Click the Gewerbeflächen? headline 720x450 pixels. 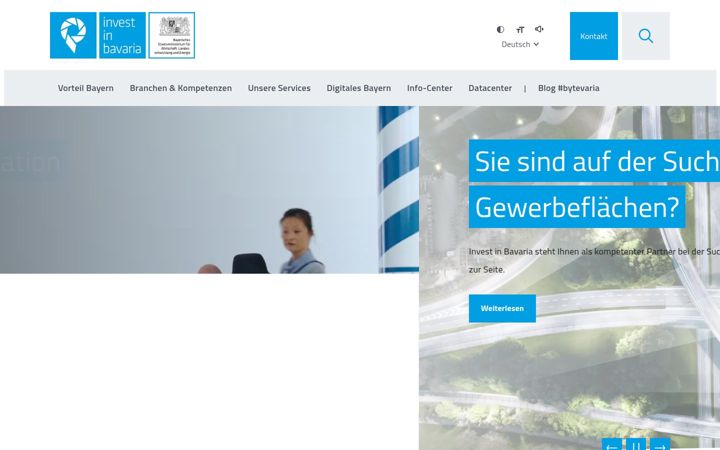[577, 207]
